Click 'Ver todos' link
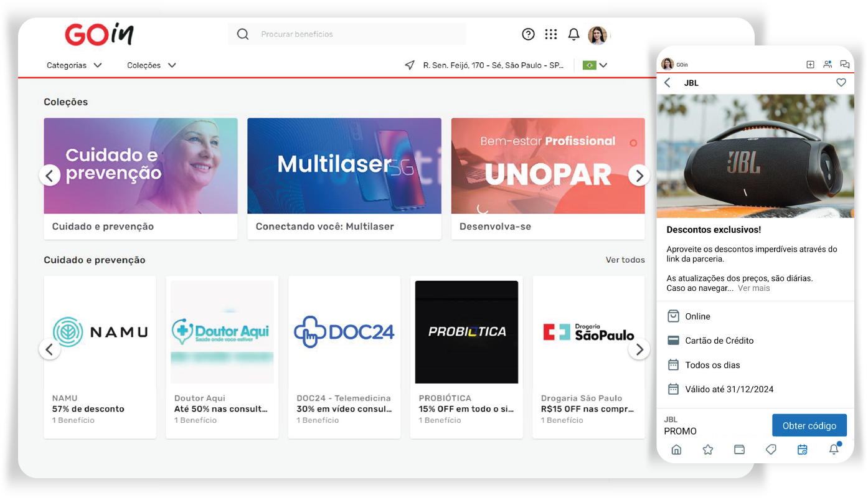The width and height of the screenshot is (868, 500). (625, 260)
